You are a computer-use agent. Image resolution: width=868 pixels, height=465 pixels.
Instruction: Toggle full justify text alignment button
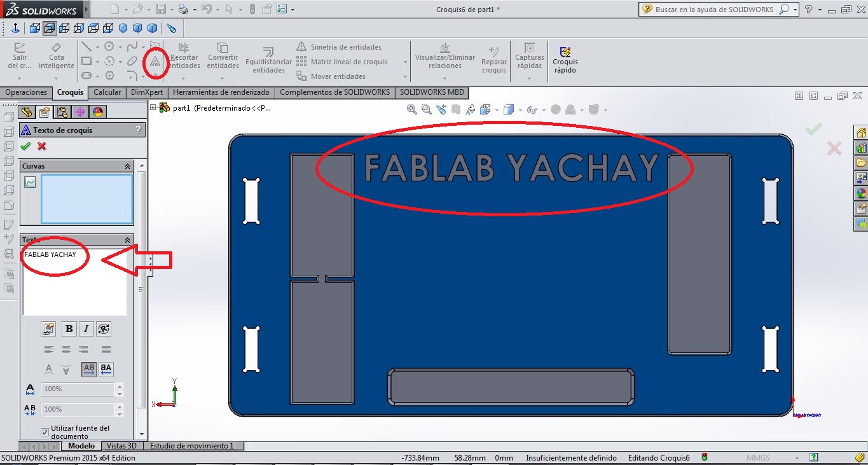[x=106, y=349]
